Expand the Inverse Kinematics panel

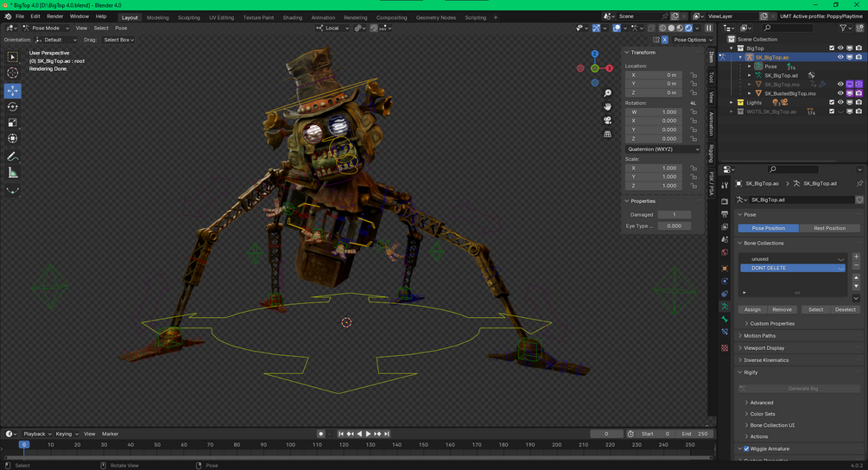[766, 360]
